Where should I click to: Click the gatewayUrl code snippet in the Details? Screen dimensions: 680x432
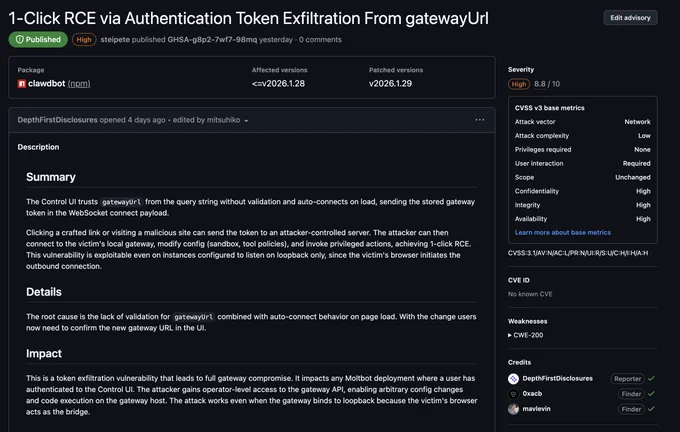click(193, 317)
